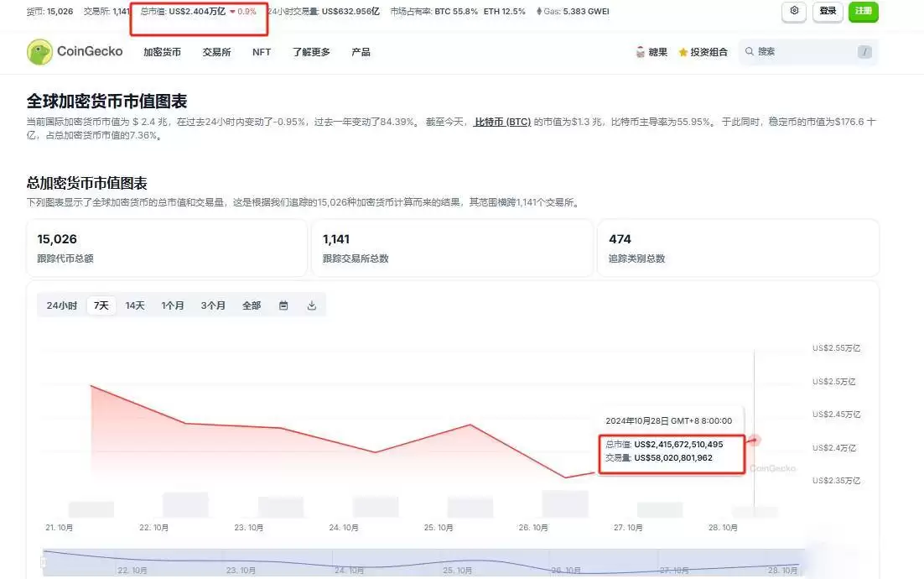The width and height of the screenshot is (924, 579).
Task: Open the NFT menu item
Action: [x=262, y=52]
